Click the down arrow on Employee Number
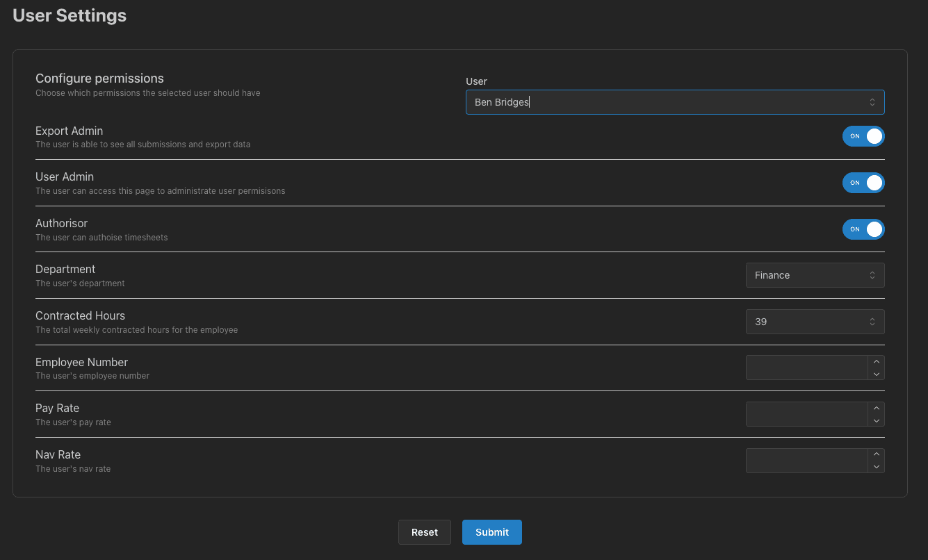Image resolution: width=928 pixels, height=560 pixels. (x=877, y=374)
